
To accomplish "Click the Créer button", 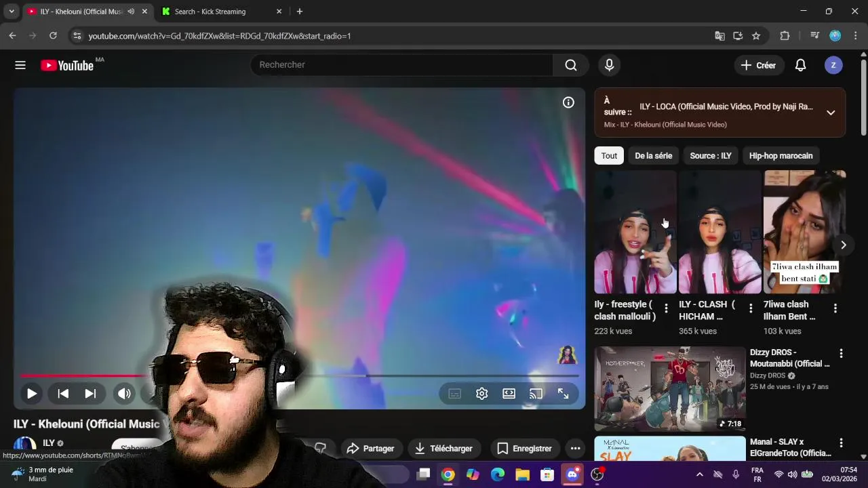I will click(x=759, y=65).
